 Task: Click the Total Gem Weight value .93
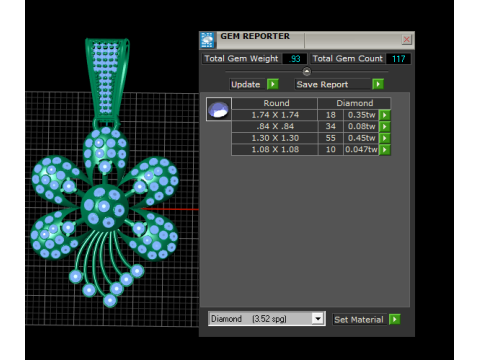[295, 59]
